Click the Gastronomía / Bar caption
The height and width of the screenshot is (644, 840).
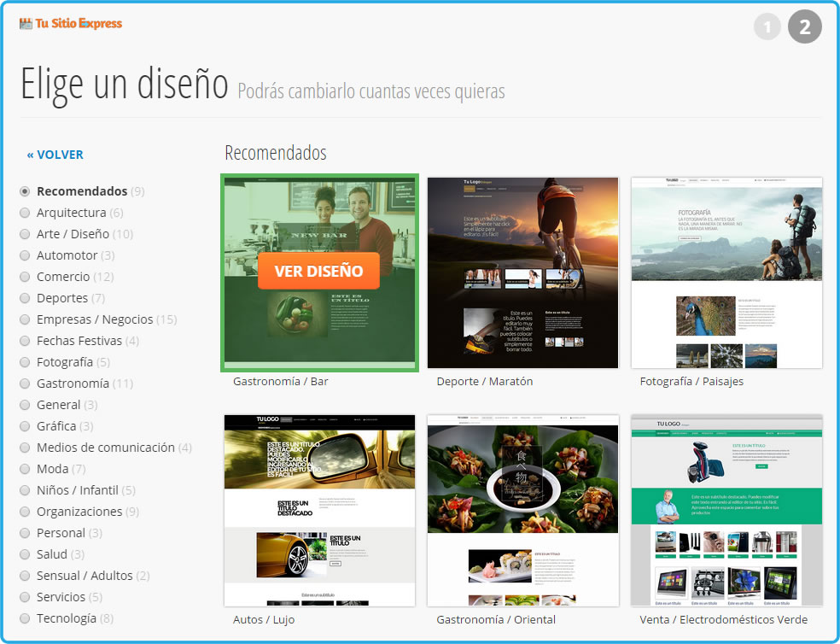(280, 381)
